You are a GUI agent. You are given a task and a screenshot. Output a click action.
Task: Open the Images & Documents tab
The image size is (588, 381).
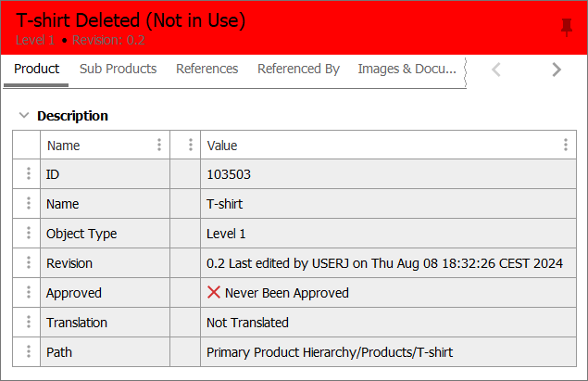pyautogui.click(x=407, y=69)
